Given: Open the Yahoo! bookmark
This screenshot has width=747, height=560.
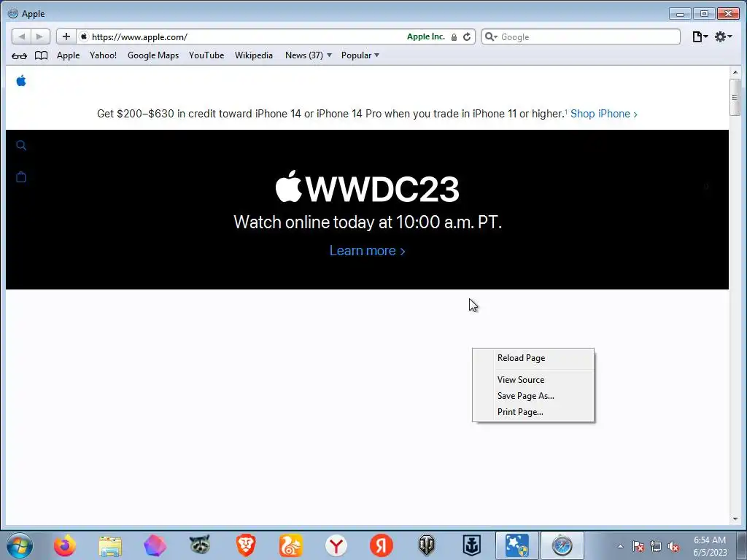Looking at the screenshot, I should tap(103, 55).
